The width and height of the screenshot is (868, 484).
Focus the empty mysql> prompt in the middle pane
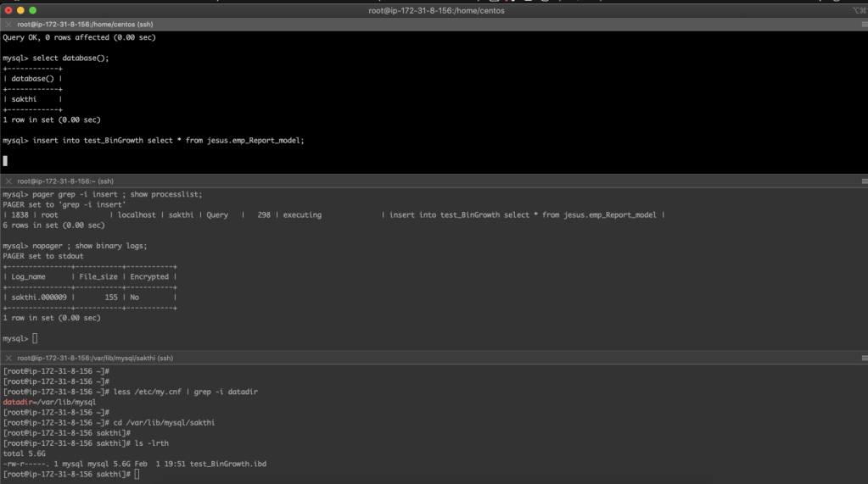coord(35,339)
